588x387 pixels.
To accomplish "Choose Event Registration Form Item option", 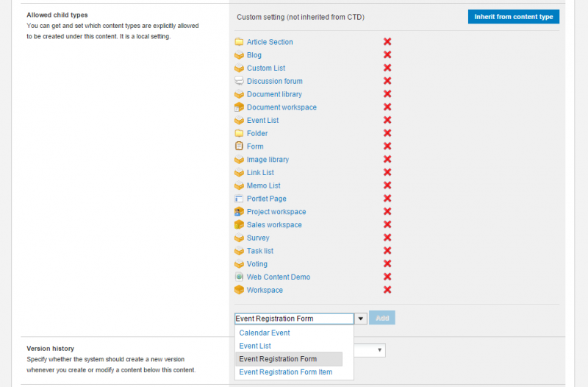I will coord(285,372).
